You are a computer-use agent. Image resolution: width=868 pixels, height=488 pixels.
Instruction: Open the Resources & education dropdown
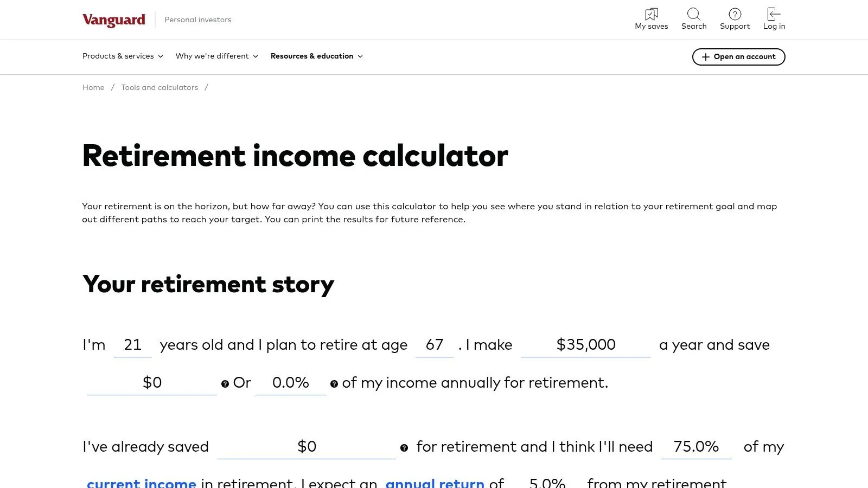coord(316,56)
